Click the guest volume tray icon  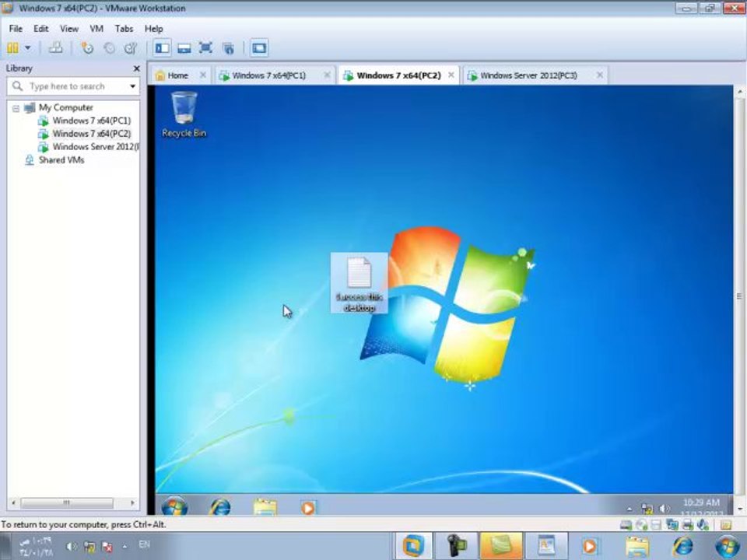tap(664, 509)
